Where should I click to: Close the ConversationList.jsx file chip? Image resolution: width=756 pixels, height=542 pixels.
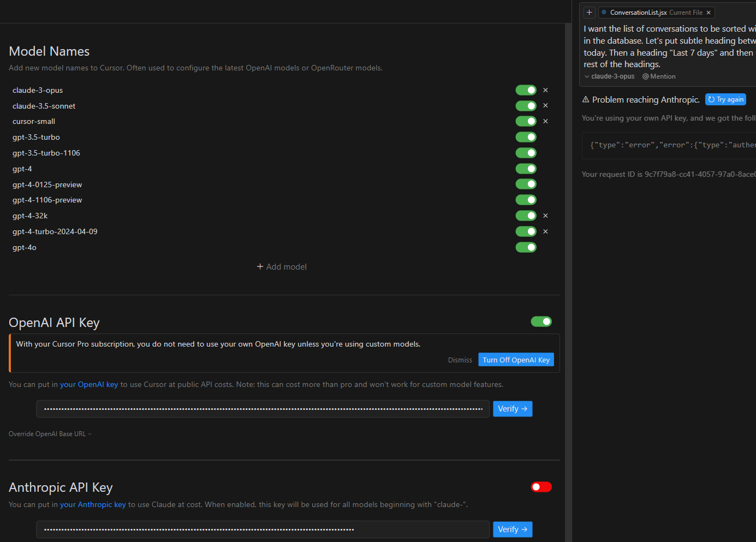tap(709, 13)
